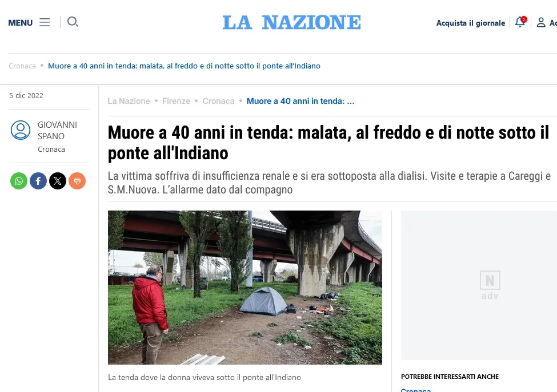The width and height of the screenshot is (557, 392).
Task: Open Firenze breadcrumb link
Action: point(176,101)
